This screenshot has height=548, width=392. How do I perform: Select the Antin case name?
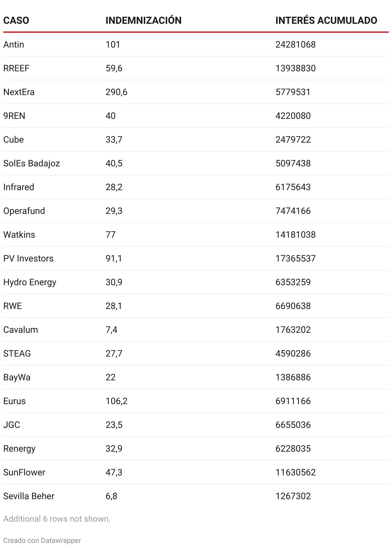(x=14, y=45)
